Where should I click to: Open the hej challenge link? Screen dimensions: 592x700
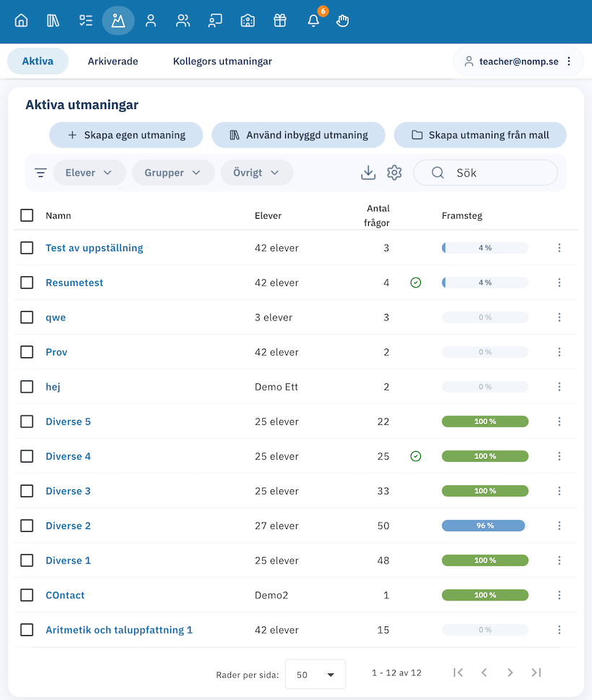53,387
